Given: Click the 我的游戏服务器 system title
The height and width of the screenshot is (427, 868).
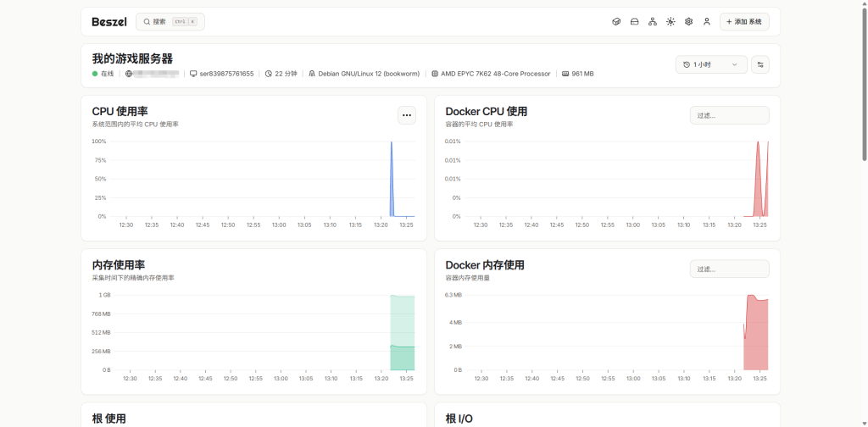Looking at the screenshot, I should pos(132,58).
